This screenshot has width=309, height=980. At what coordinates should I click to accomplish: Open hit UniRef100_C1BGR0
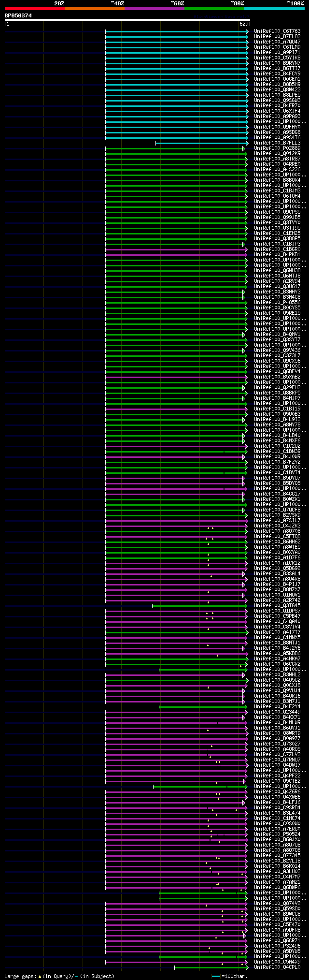tap(277, 249)
